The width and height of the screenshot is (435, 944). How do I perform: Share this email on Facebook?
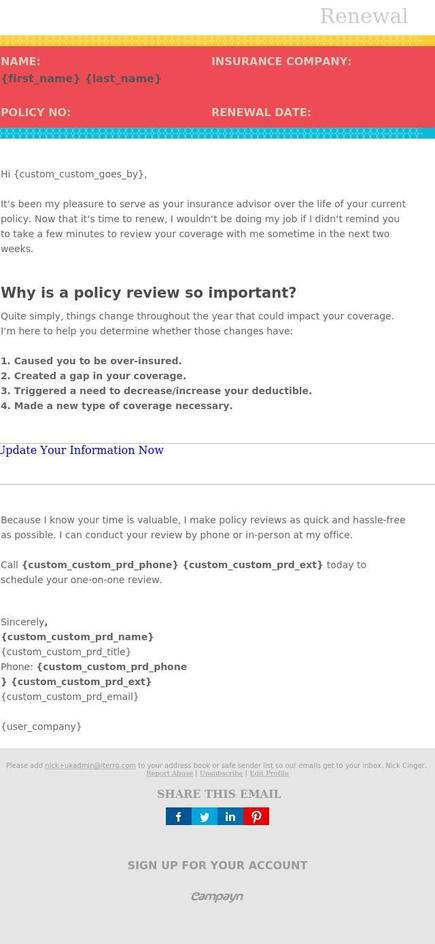[179, 816]
